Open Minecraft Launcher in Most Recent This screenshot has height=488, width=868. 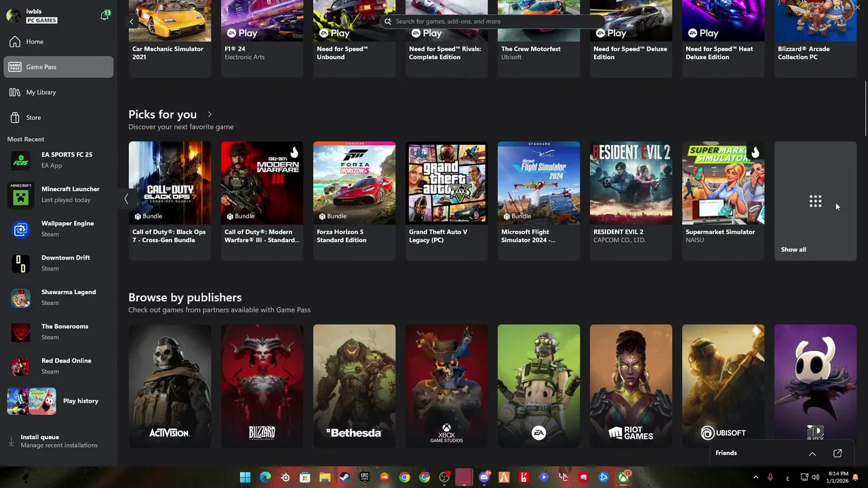(x=58, y=195)
